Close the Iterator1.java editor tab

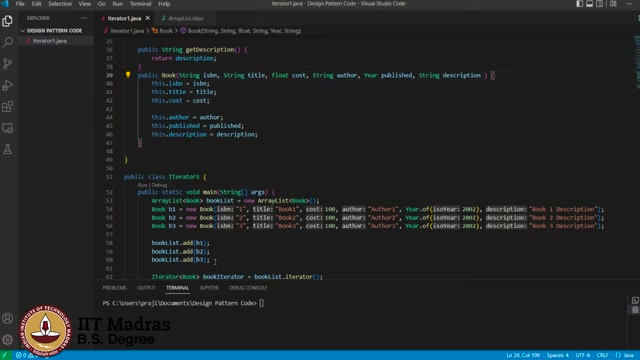[x=147, y=18]
